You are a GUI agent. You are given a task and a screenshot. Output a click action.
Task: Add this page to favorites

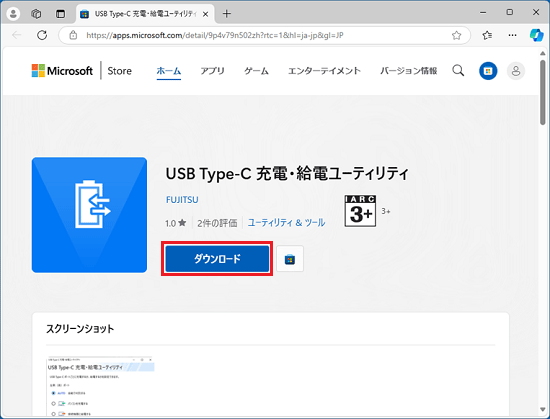coord(456,35)
